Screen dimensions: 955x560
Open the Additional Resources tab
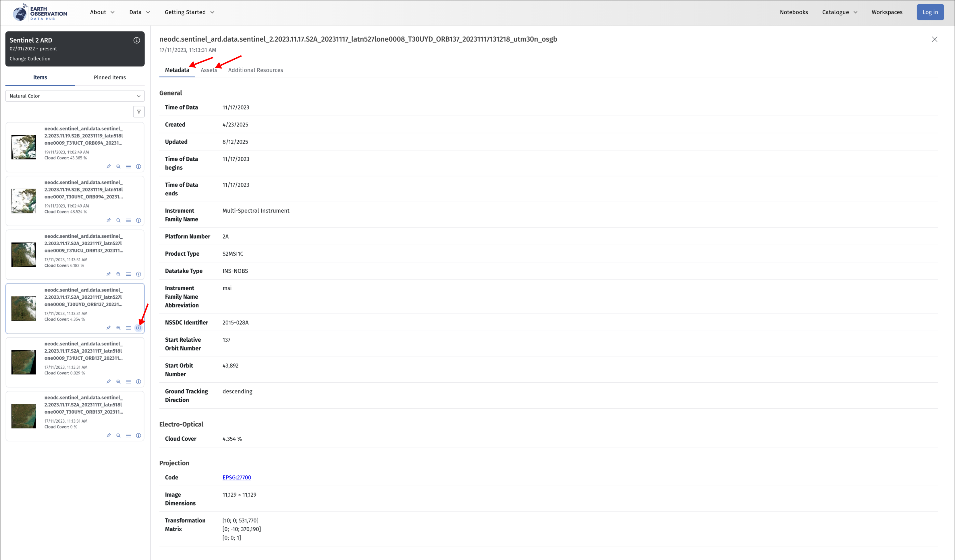255,70
